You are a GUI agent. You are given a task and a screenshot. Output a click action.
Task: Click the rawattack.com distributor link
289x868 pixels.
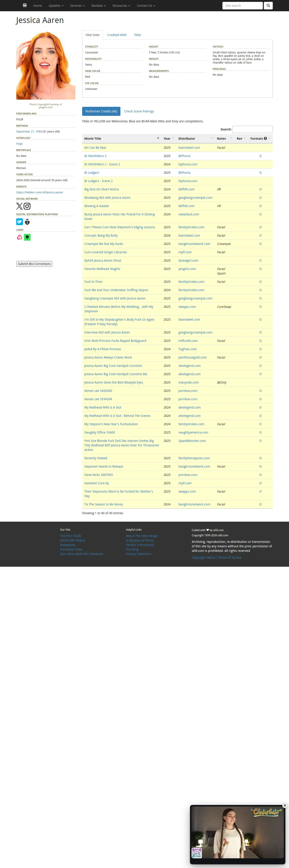click(x=189, y=214)
